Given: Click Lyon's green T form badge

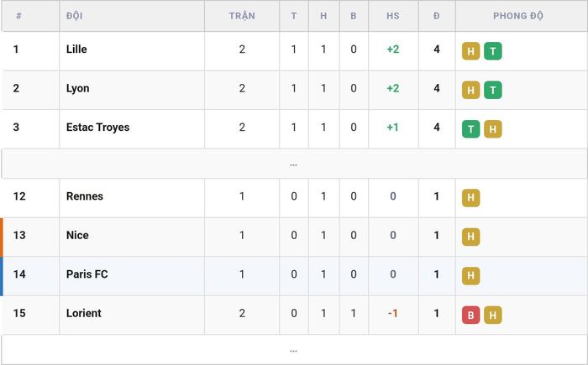Looking at the screenshot, I should pyautogui.click(x=493, y=90).
